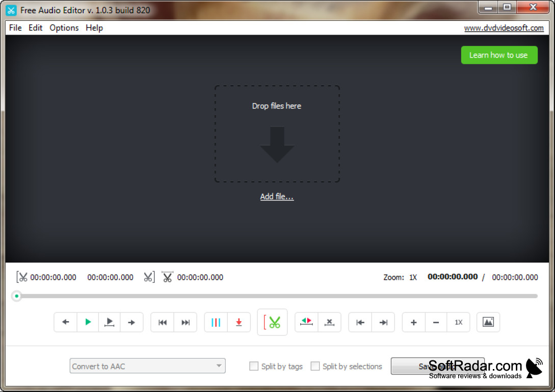
Task: Click the Learn how to use button
Action: click(499, 55)
